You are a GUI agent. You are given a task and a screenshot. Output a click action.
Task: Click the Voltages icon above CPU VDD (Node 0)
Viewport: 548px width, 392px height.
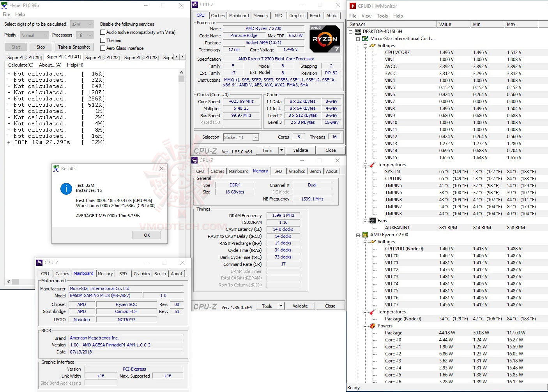click(373, 242)
